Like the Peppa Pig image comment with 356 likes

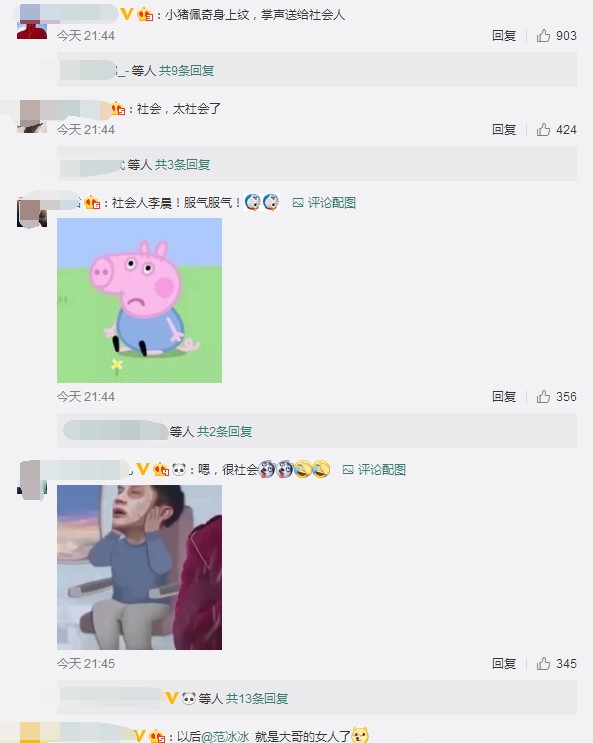pyautogui.click(x=543, y=396)
